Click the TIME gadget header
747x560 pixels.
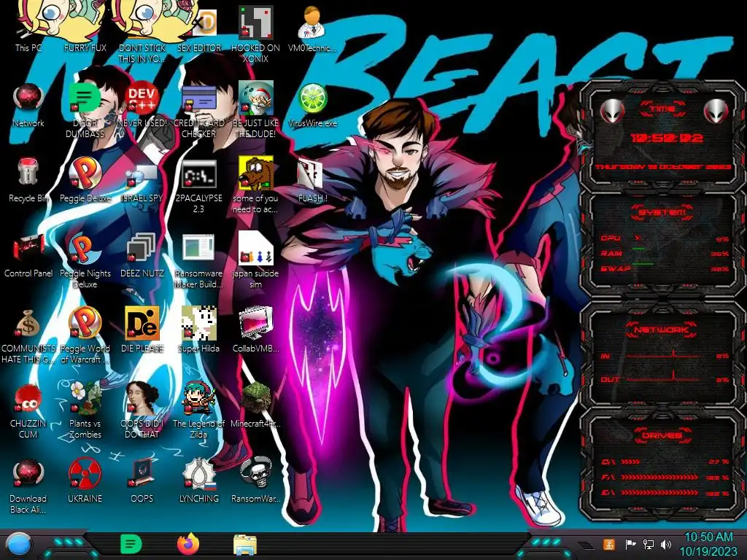[662, 109]
